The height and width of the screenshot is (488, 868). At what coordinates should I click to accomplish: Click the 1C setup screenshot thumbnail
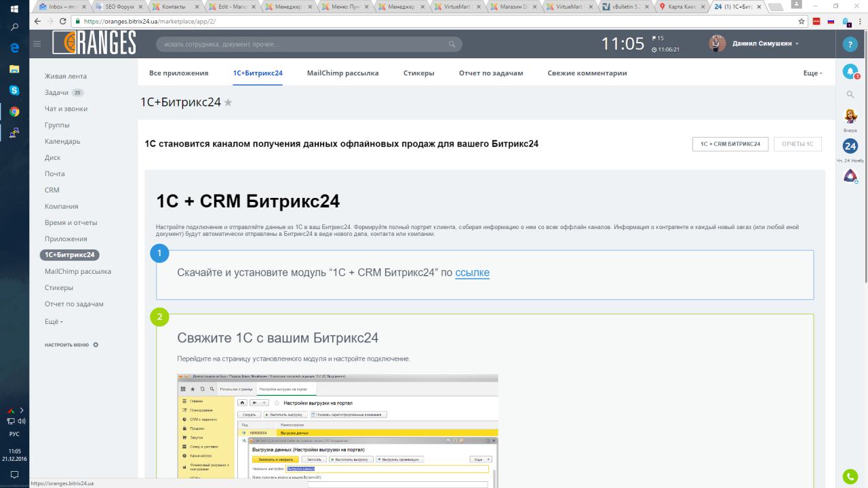pos(338,430)
